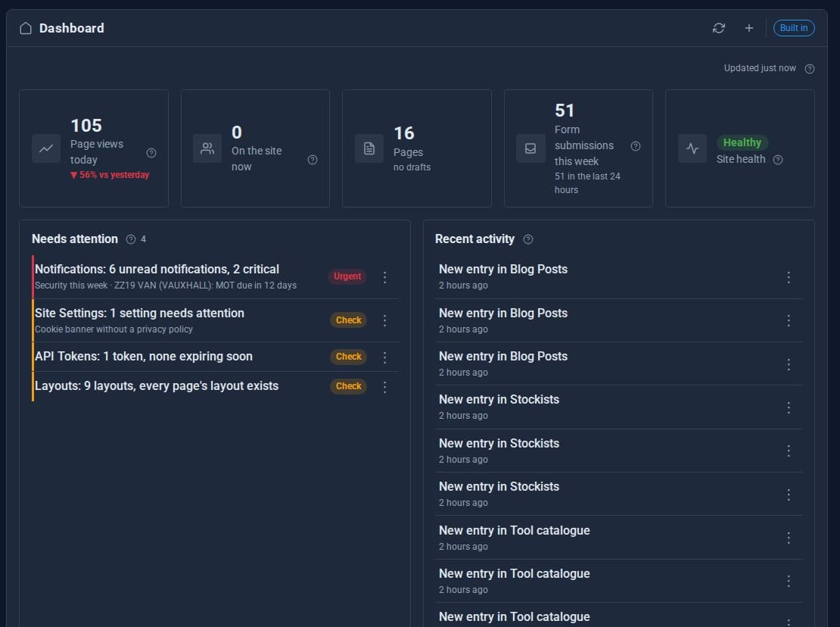
Task: Open Layouts: 9 layouts item
Action: pyautogui.click(x=215, y=386)
